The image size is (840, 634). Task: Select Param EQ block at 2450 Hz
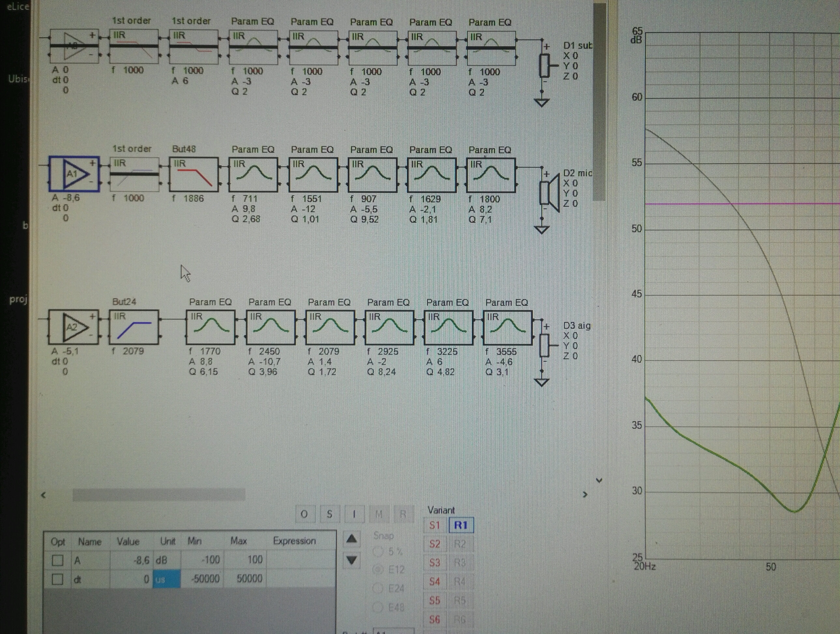[x=270, y=328]
